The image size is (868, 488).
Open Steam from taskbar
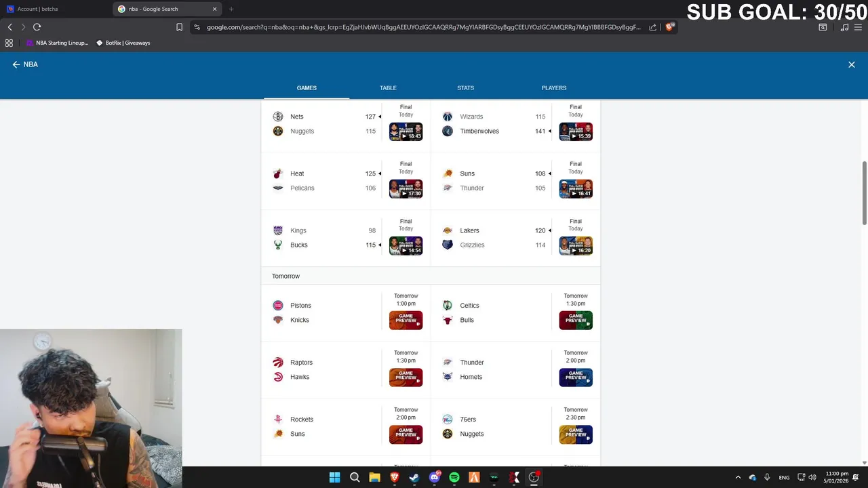(x=414, y=477)
